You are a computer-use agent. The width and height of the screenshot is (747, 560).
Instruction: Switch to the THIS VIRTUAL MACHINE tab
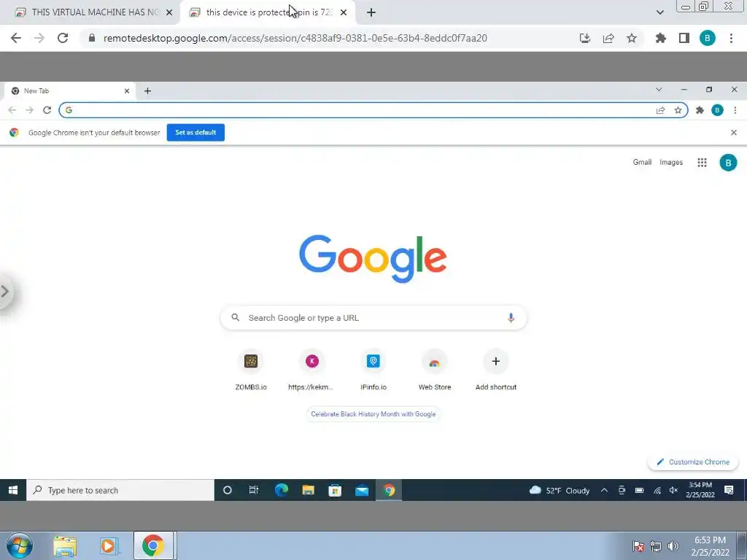pos(94,12)
